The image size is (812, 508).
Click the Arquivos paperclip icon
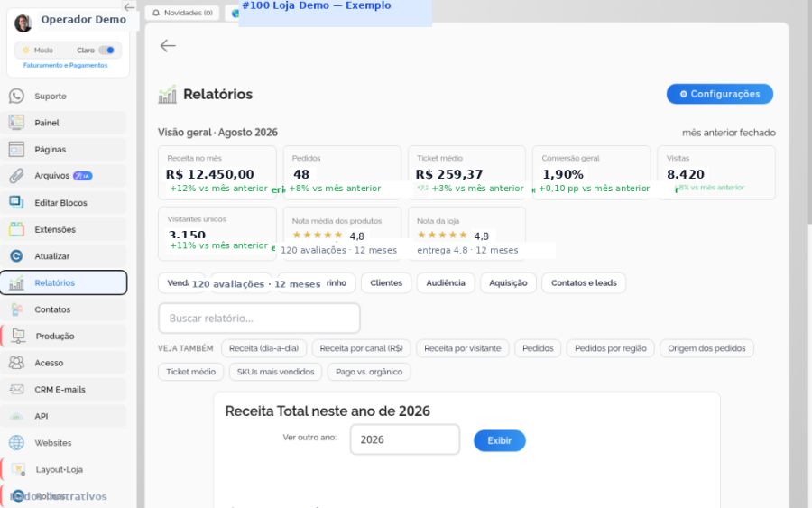click(16, 176)
